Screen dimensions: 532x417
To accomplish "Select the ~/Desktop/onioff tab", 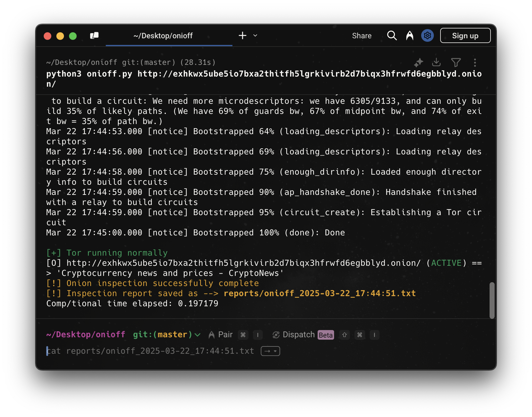I will pos(163,36).
